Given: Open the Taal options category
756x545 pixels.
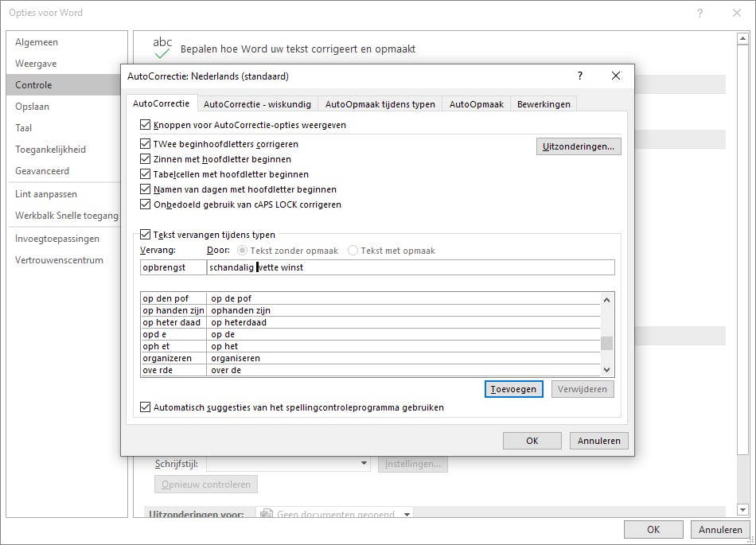Looking at the screenshot, I should pyautogui.click(x=64, y=127).
